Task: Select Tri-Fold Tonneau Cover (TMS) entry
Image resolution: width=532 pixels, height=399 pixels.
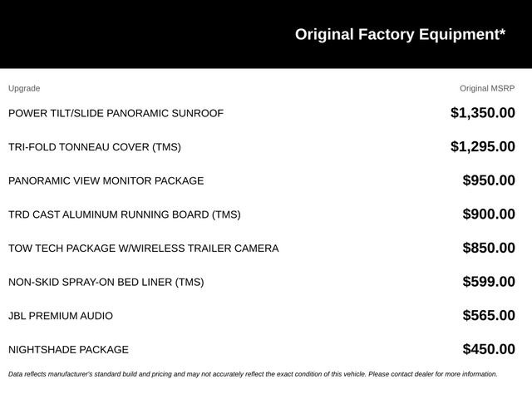Action: point(95,147)
